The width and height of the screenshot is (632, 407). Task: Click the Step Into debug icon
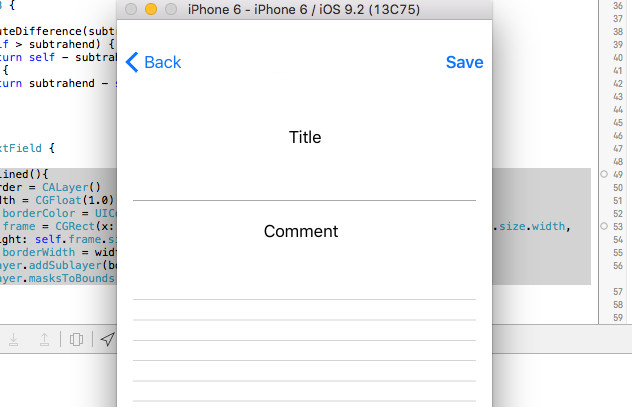[x=14, y=339]
